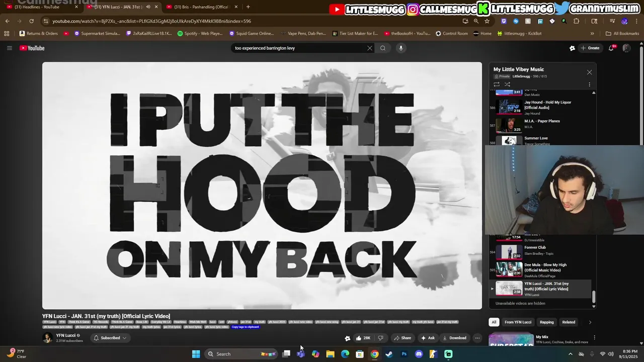The height and width of the screenshot is (362, 644).
Task: Open Chrome media controls icon
Action: [x=612, y=21]
